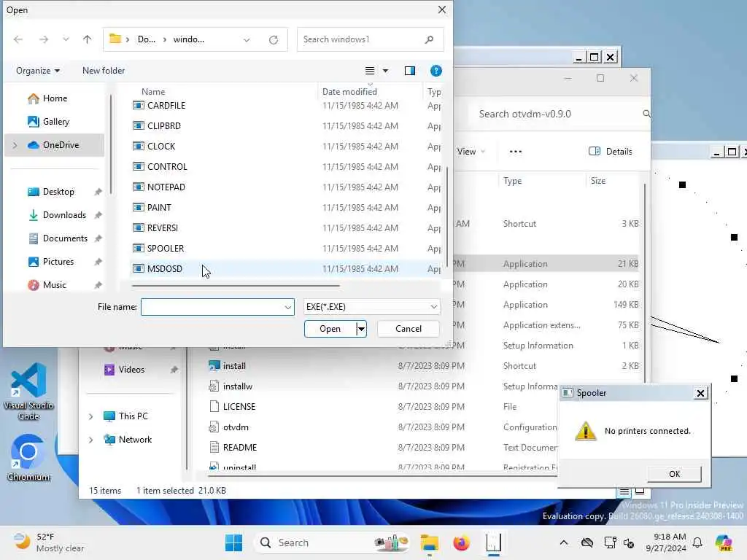Select Gallery in the navigation pane

pyautogui.click(x=55, y=122)
